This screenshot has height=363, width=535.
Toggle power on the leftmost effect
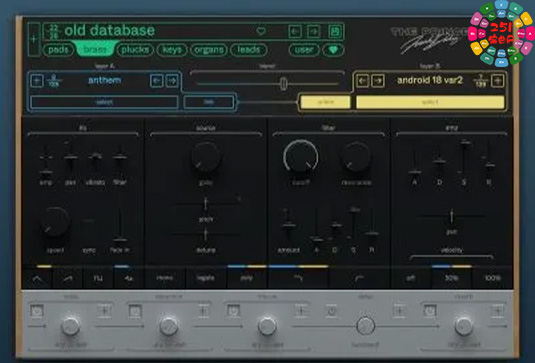pyautogui.click(x=37, y=311)
